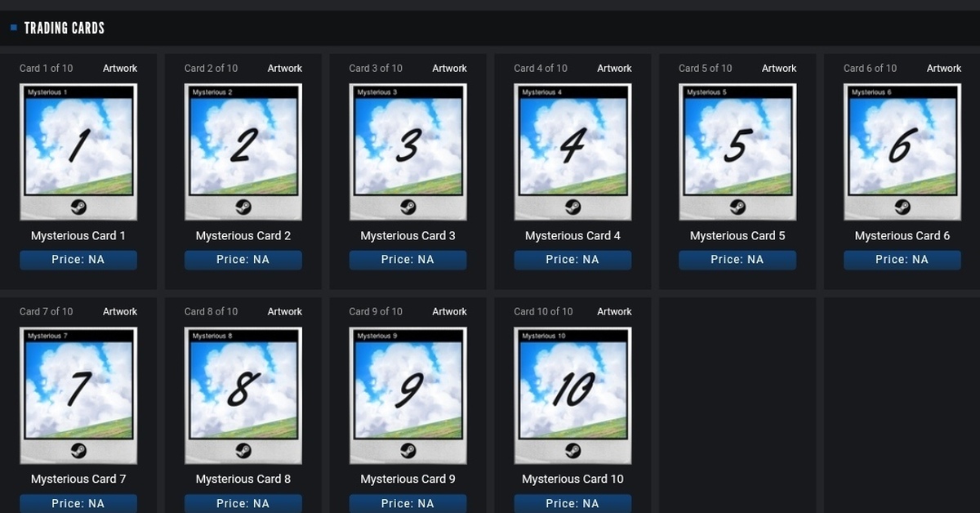
Task: Click the 'Card 8 of 10' label
Action: 211,312
